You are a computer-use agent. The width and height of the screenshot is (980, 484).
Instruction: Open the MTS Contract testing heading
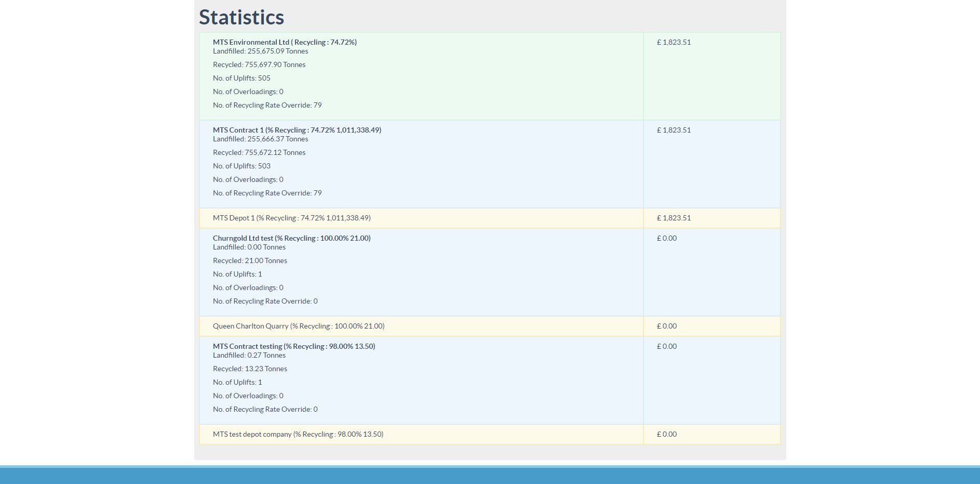(293, 346)
